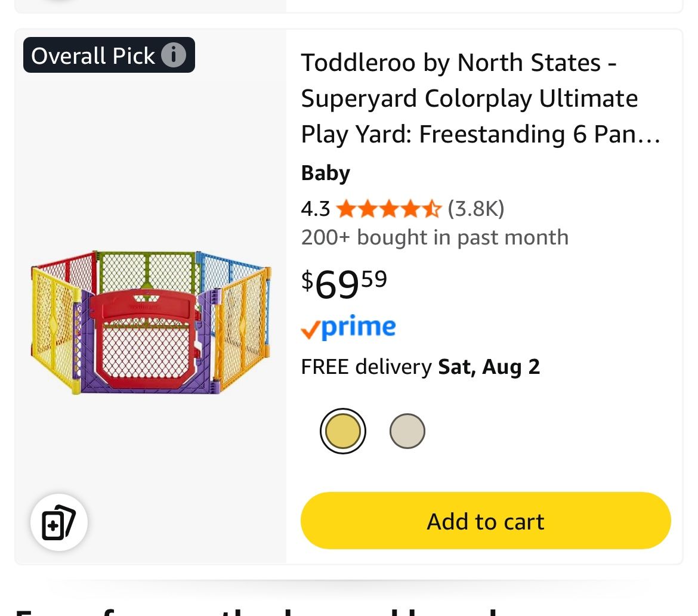This screenshot has width=698, height=616.
Task: Open the 3.8K reviews count
Action: click(x=476, y=209)
